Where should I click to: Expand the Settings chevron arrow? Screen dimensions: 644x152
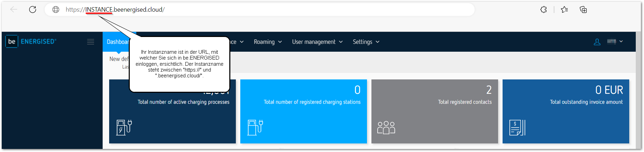[378, 42]
